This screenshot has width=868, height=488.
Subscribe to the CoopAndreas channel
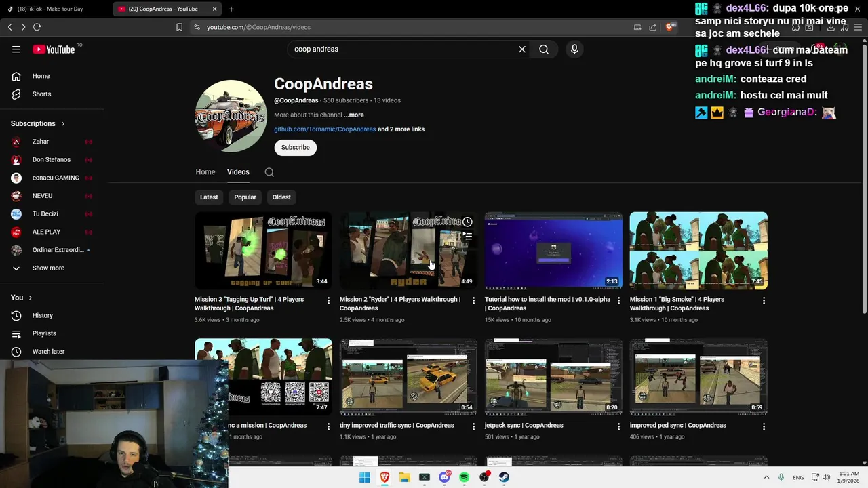pos(296,147)
